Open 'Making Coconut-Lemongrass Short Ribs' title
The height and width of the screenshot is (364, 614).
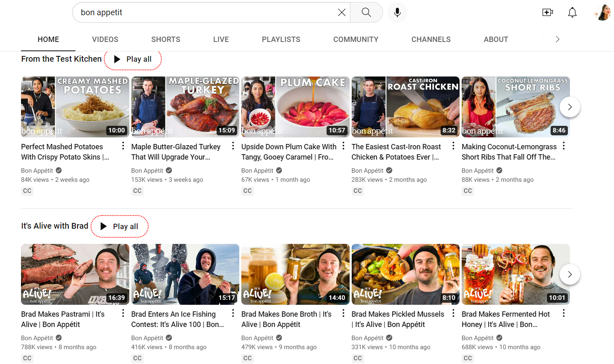509,152
